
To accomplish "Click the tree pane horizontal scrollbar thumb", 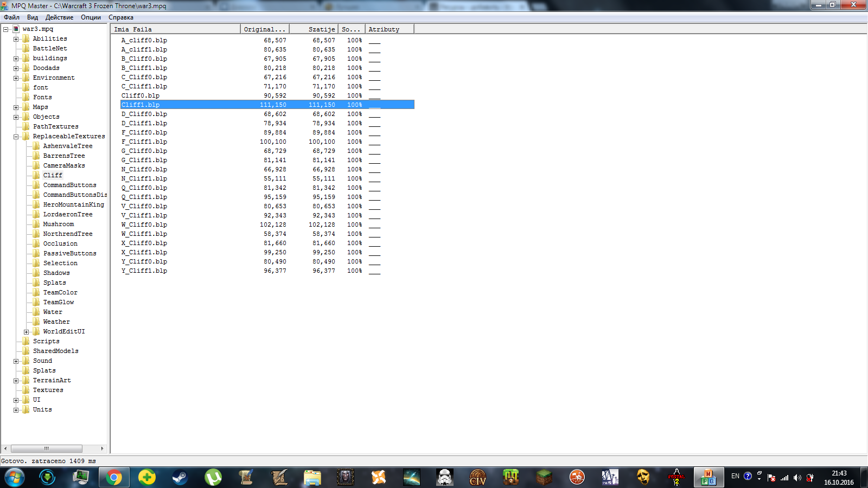I will point(47,448).
